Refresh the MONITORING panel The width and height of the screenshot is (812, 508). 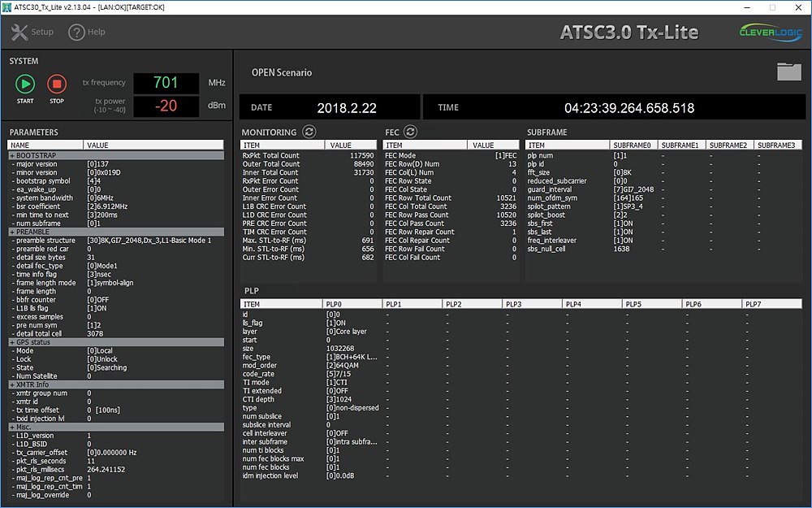309,132
